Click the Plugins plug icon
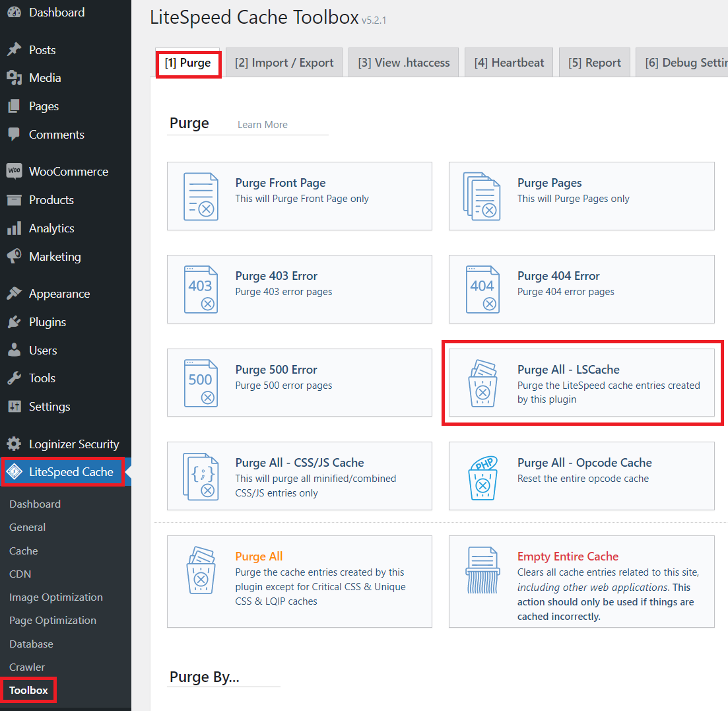Image resolution: width=728 pixels, height=711 pixels. [x=15, y=322]
